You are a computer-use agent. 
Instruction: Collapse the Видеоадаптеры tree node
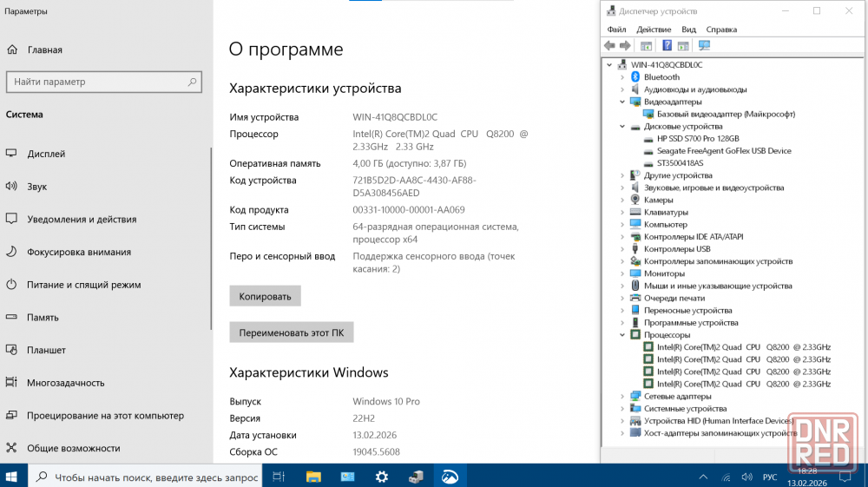pos(622,102)
